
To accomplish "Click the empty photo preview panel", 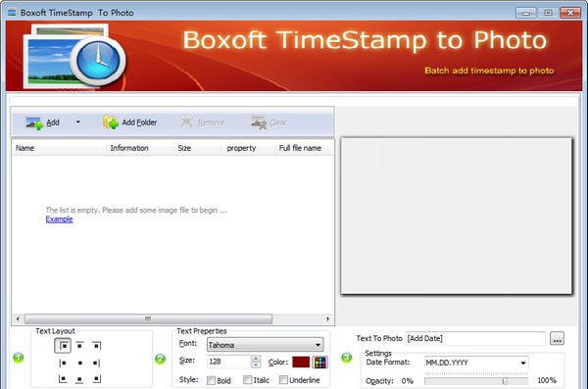I will point(456,217).
